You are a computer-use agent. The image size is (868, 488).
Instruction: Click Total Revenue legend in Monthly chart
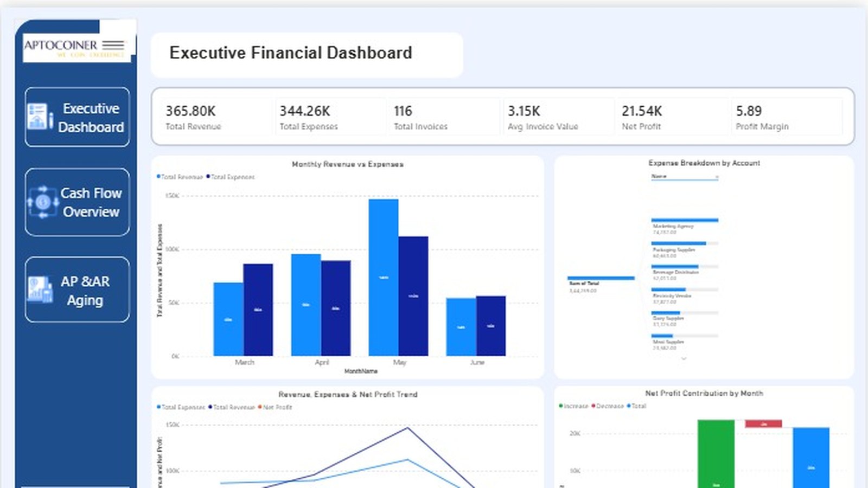coord(180,177)
